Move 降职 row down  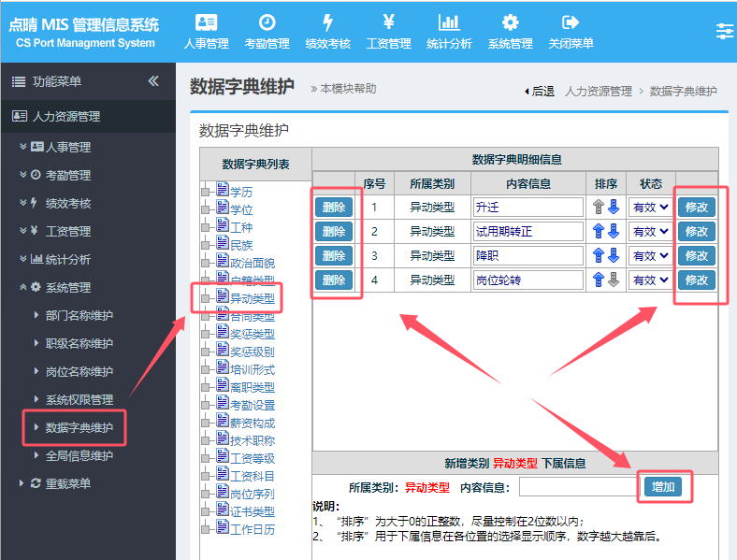point(614,255)
